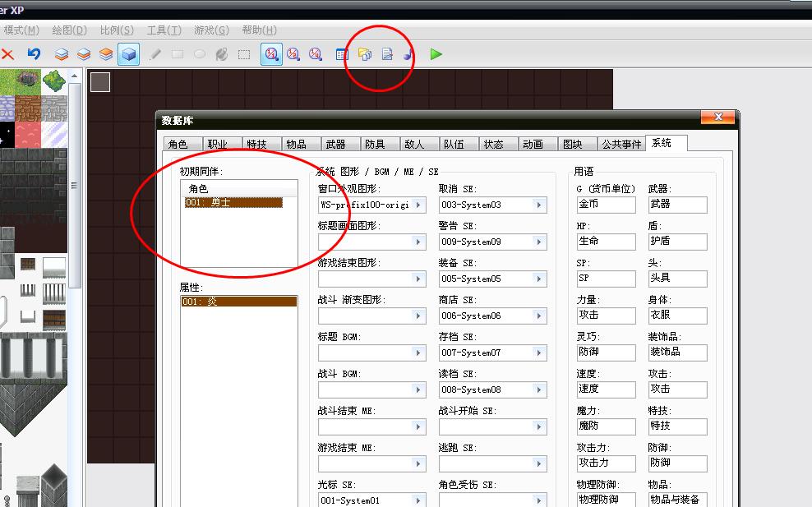Click the tileset palette scrollbar up arrow
Screen dimensions: 812x507
tap(74, 76)
